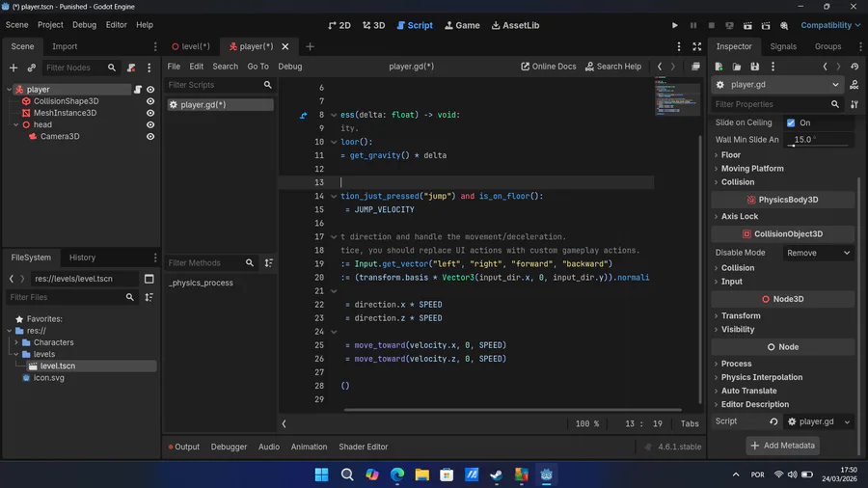
Task: Toggle alphabetical sorting of the methods list
Action: 269,263
